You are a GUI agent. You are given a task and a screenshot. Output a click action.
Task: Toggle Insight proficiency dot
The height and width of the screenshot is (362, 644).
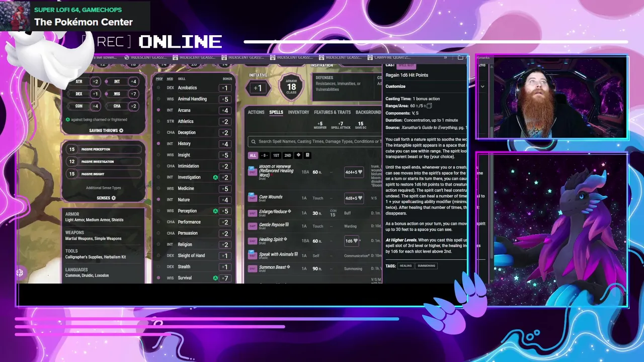coord(158,155)
